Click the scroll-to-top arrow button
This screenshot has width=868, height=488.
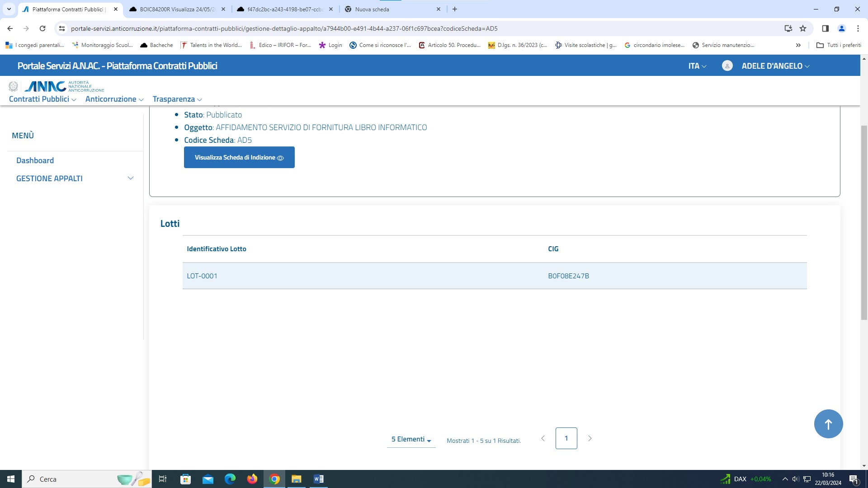[828, 424]
